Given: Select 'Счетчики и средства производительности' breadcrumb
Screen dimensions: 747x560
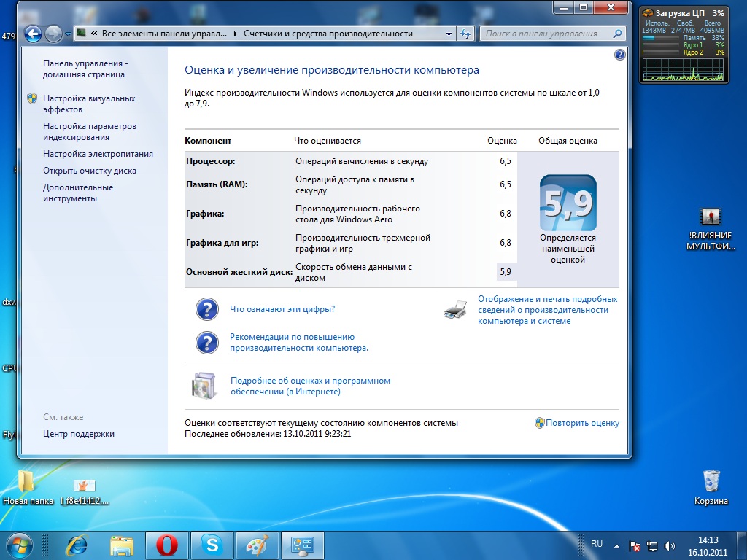Looking at the screenshot, I should pos(328,34).
